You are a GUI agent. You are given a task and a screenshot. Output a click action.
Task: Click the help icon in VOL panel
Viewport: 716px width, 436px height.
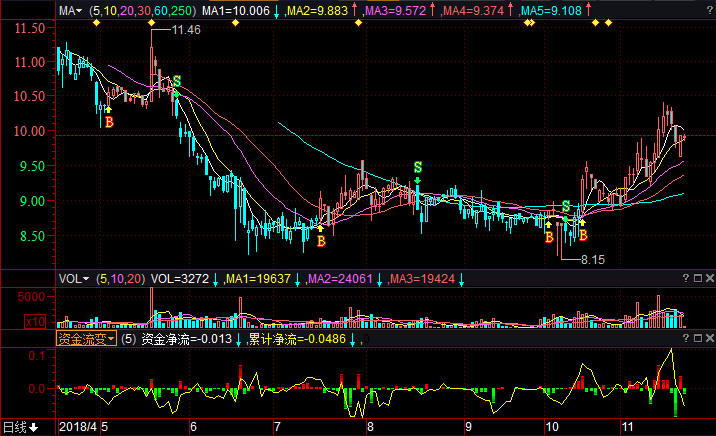point(685,279)
